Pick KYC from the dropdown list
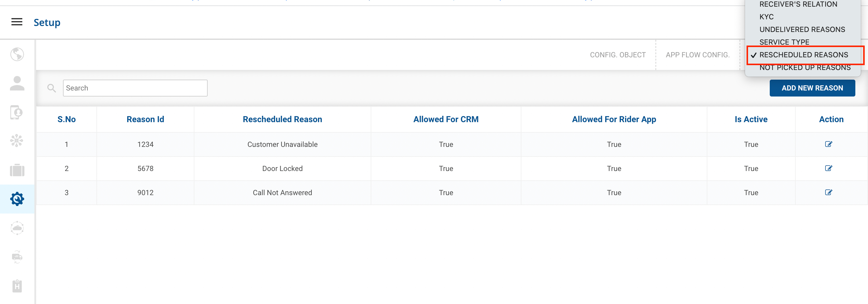The height and width of the screenshot is (304, 868). point(766,17)
